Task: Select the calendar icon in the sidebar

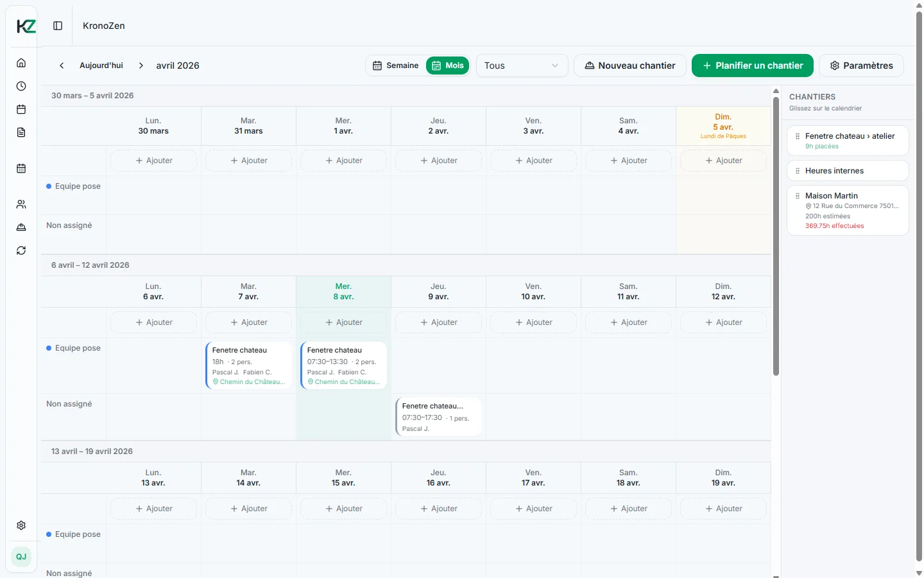Action: tap(21, 109)
